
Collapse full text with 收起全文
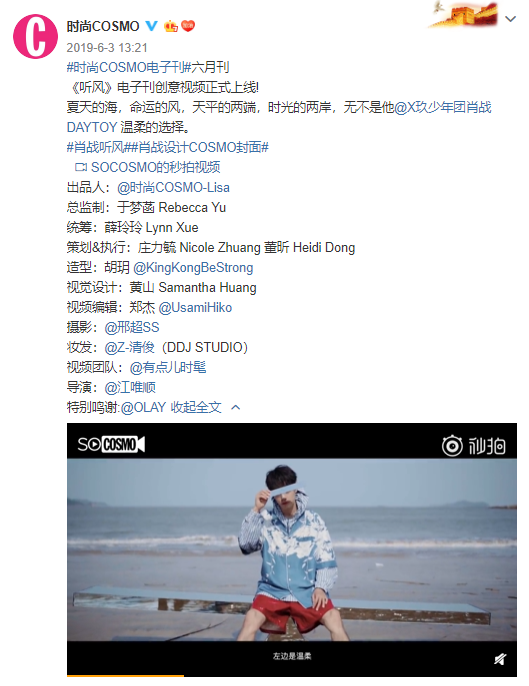pos(196,407)
